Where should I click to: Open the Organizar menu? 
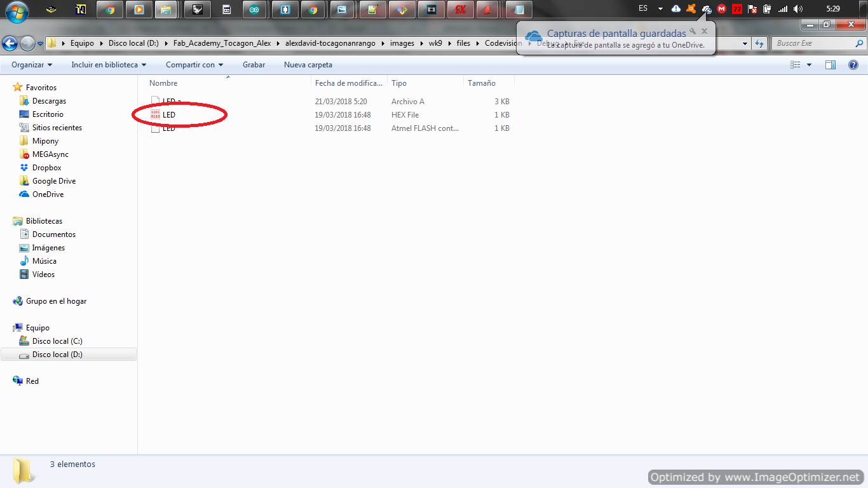[32, 65]
